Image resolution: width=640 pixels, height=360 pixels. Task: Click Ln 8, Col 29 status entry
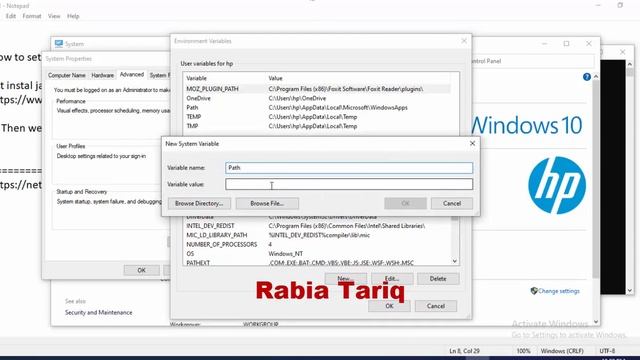point(464,351)
